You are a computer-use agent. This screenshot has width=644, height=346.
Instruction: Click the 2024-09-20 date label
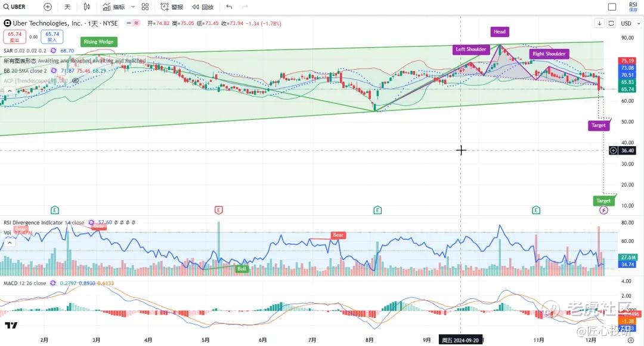pyautogui.click(x=460, y=340)
